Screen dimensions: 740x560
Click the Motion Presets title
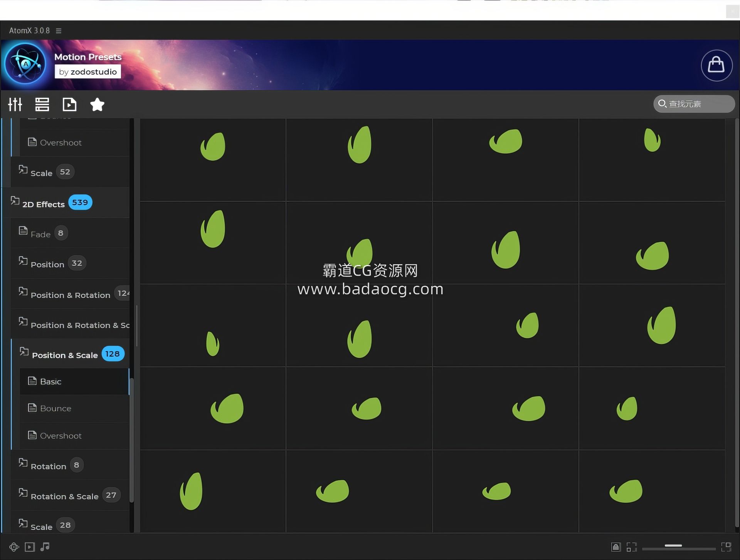(88, 57)
